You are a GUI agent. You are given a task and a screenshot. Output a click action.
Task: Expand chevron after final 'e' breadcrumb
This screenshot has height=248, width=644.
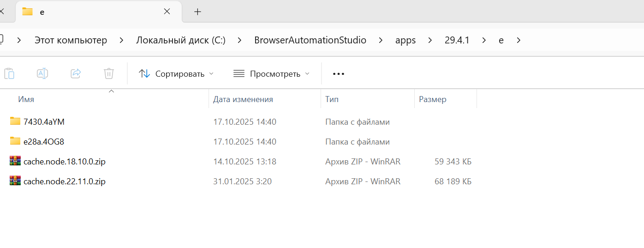[519, 40]
